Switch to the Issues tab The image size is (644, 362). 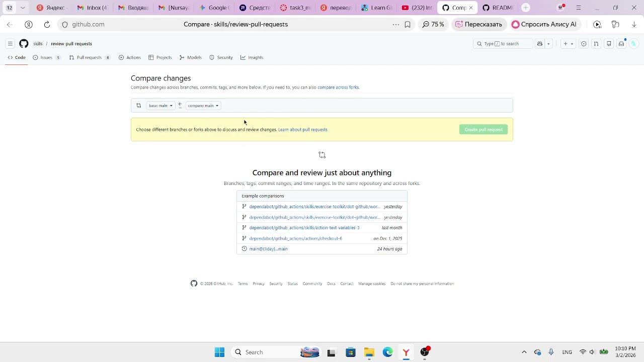pyautogui.click(x=46, y=57)
